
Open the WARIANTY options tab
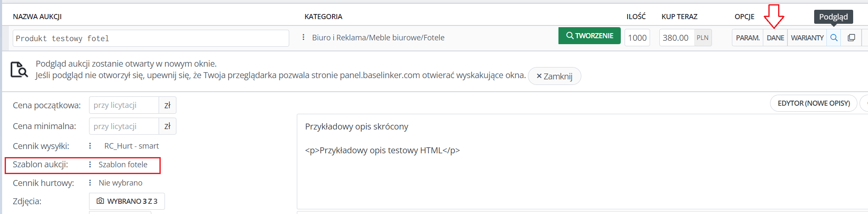pos(807,38)
